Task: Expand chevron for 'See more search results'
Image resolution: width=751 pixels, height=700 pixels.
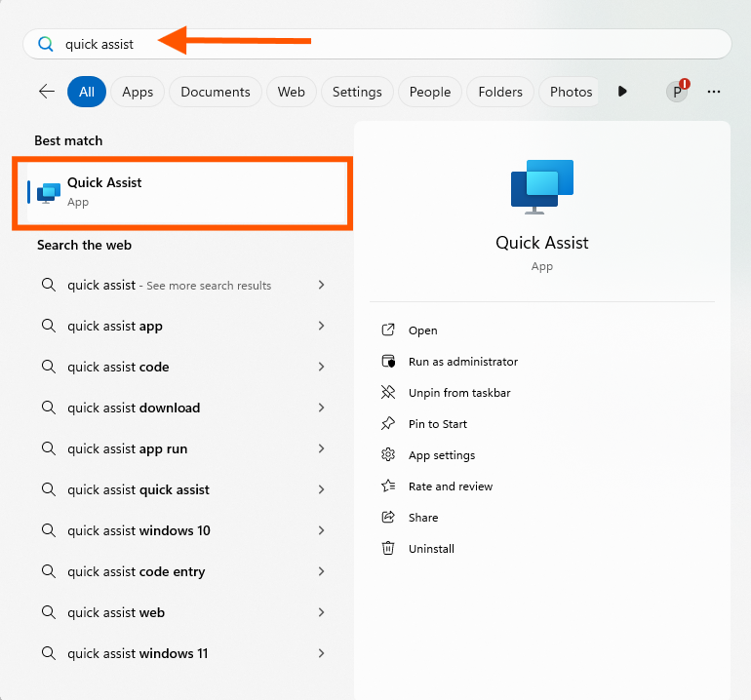Action: [322, 285]
